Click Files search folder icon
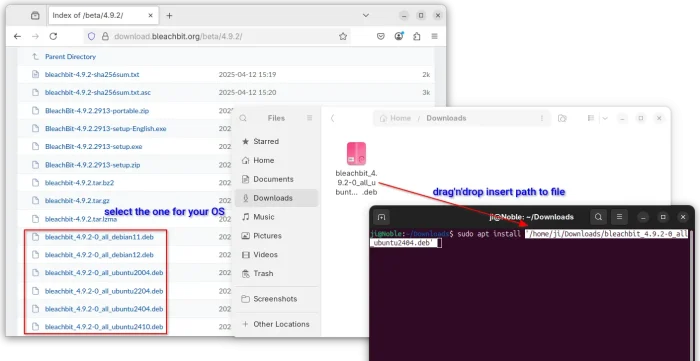The height and width of the screenshot is (361, 700). coord(562,118)
